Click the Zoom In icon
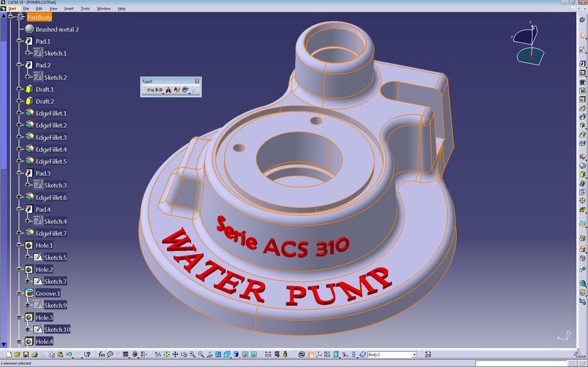 pyautogui.click(x=192, y=354)
